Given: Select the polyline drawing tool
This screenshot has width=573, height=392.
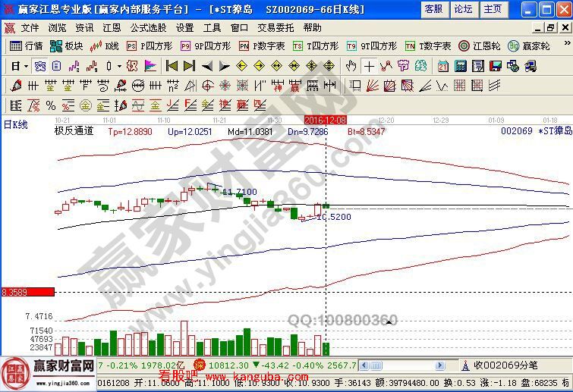Looking at the screenshot, I should click(x=386, y=66).
